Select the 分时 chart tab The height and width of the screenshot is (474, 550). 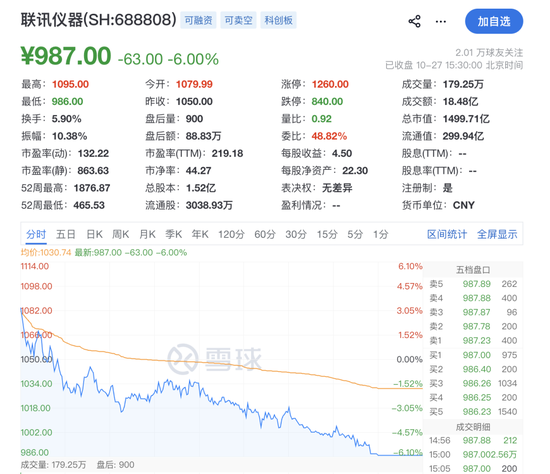36,234
